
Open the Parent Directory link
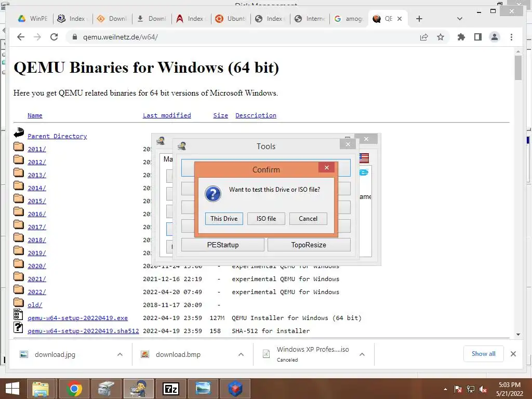(x=57, y=136)
